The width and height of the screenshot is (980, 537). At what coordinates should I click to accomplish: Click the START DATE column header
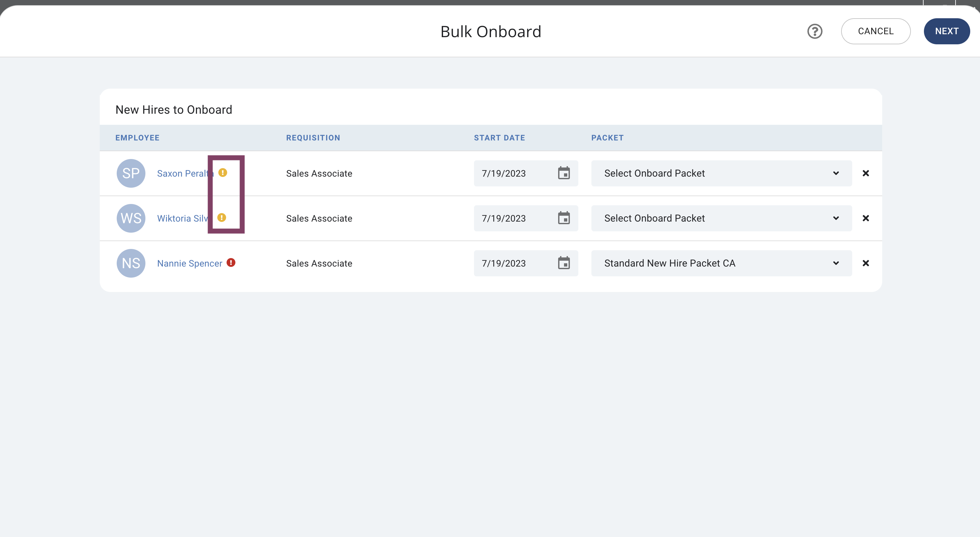pyautogui.click(x=499, y=138)
